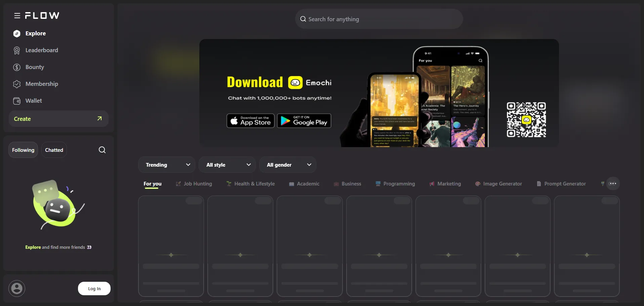Expand the Trending sort dropdown
Image resolution: width=644 pixels, height=306 pixels.
tap(167, 165)
